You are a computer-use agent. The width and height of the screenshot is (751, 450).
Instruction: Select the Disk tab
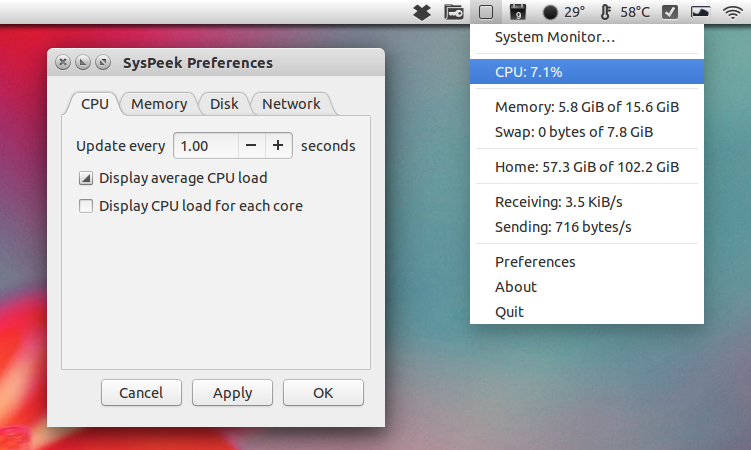224,104
